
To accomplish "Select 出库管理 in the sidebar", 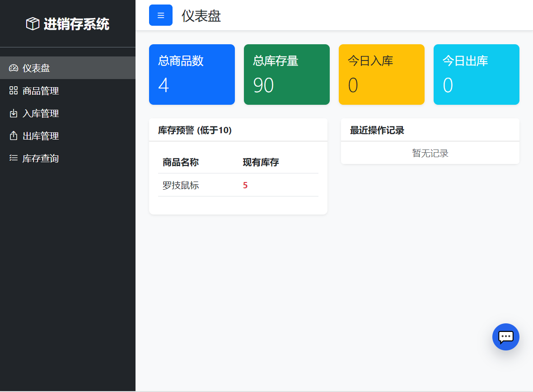I will [x=41, y=136].
